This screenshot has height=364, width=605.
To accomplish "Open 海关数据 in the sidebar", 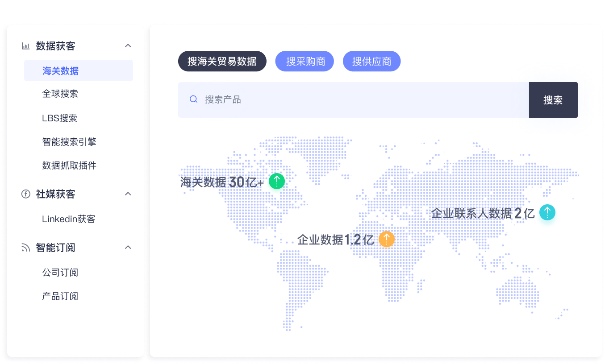I will pyautogui.click(x=61, y=71).
